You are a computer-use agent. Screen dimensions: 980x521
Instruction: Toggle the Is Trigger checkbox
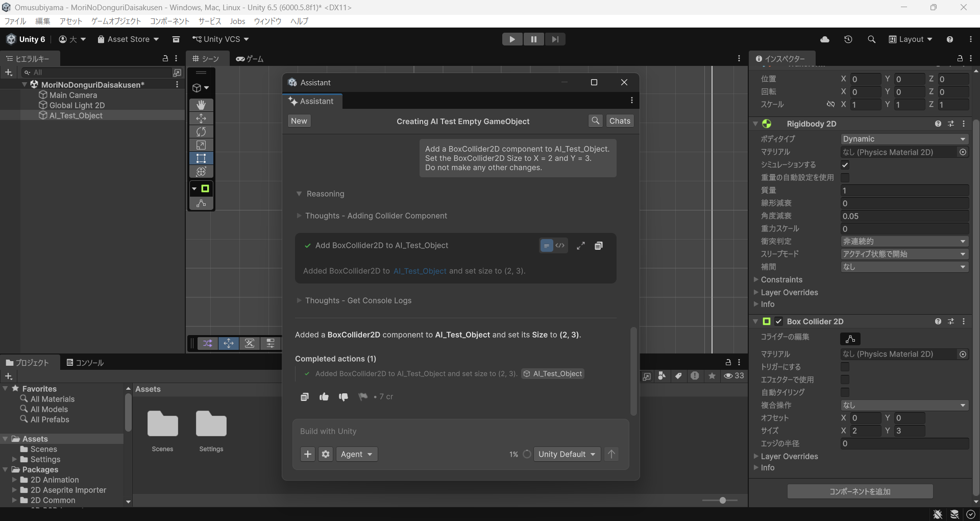(845, 367)
